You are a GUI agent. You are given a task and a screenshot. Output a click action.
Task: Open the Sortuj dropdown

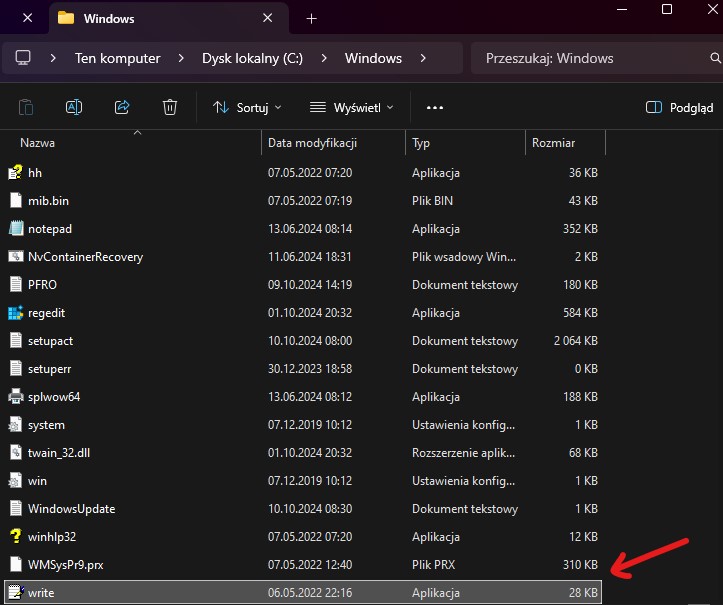click(x=247, y=107)
